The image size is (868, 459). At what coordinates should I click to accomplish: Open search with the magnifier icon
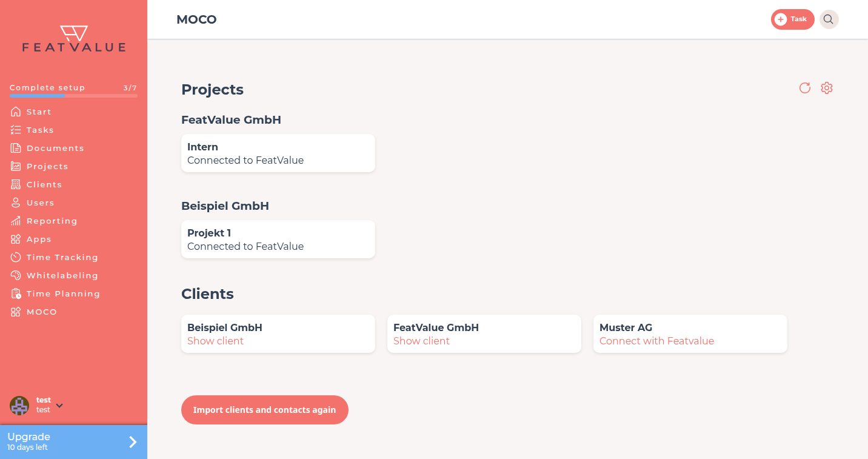pos(829,19)
